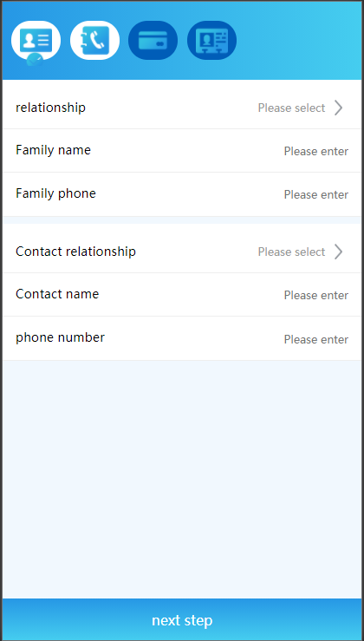Tap the 'next step' button
This screenshot has height=641, width=364.
(x=182, y=619)
